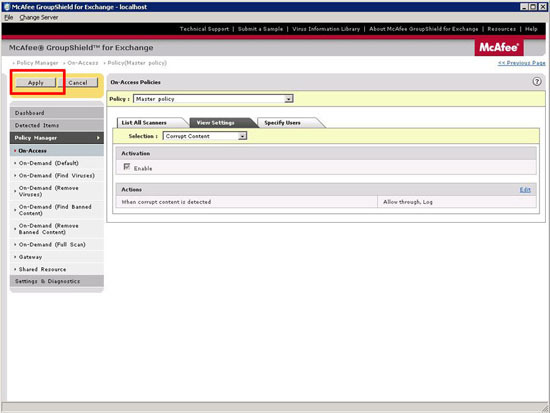This screenshot has height=413, width=550.
Task: Select On-Demand (Find Viruses) policy
Action: point(57,175)
